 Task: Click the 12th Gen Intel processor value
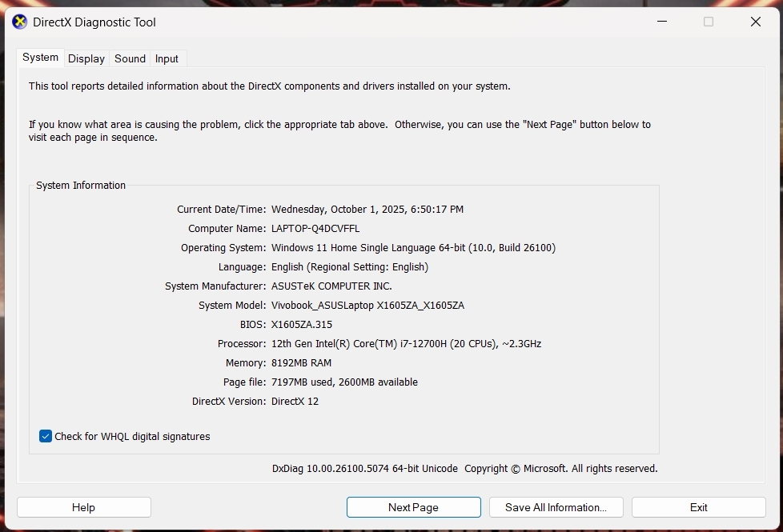point(406,344)
